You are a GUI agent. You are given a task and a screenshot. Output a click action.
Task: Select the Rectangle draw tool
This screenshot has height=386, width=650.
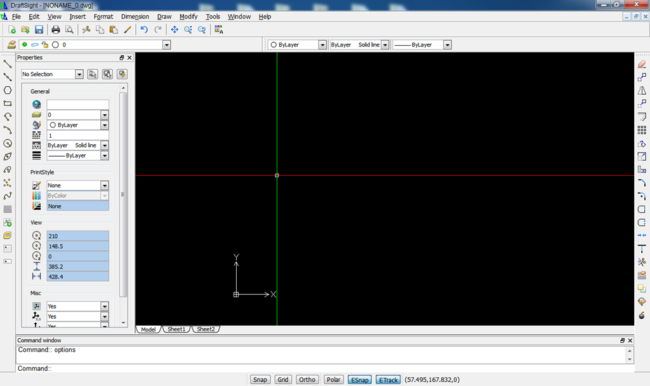[x=7, y=103]
